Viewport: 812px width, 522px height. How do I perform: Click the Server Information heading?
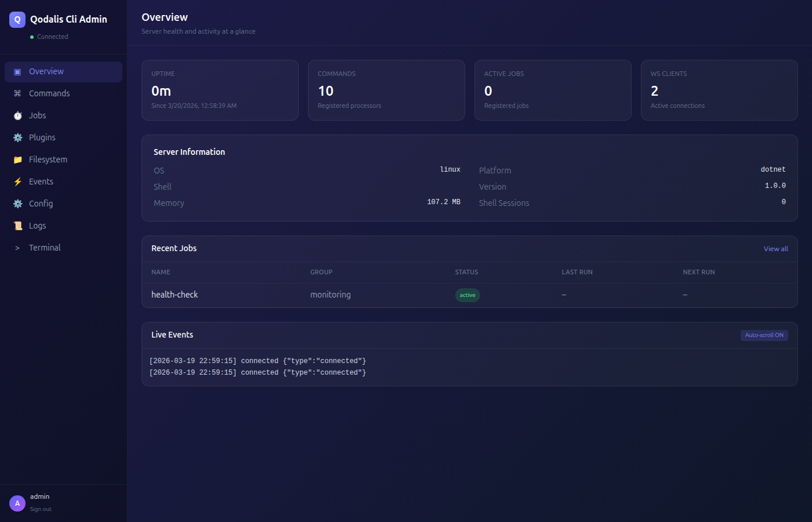pyautogui.click(x=189, y=152)
